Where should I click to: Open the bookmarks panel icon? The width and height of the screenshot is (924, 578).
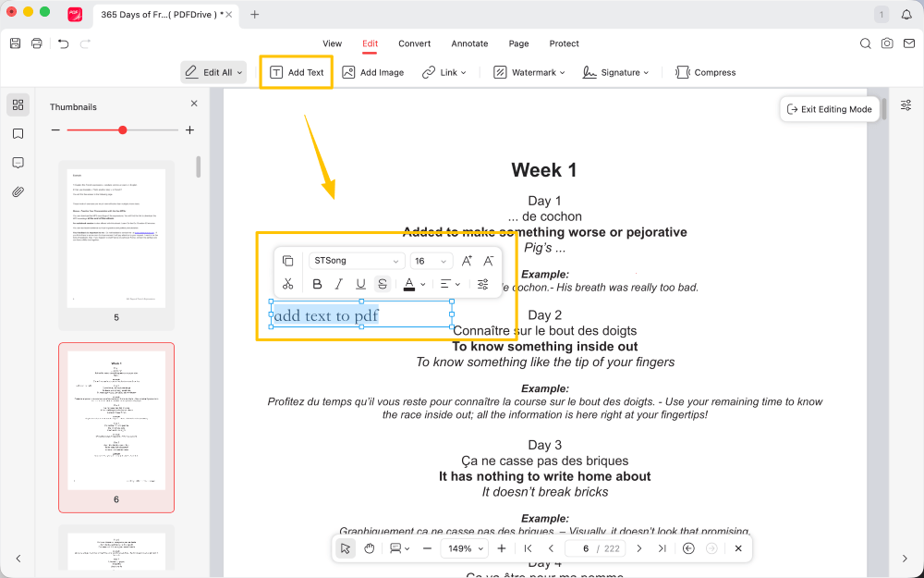pyautogui.click(x=18, y=134)
